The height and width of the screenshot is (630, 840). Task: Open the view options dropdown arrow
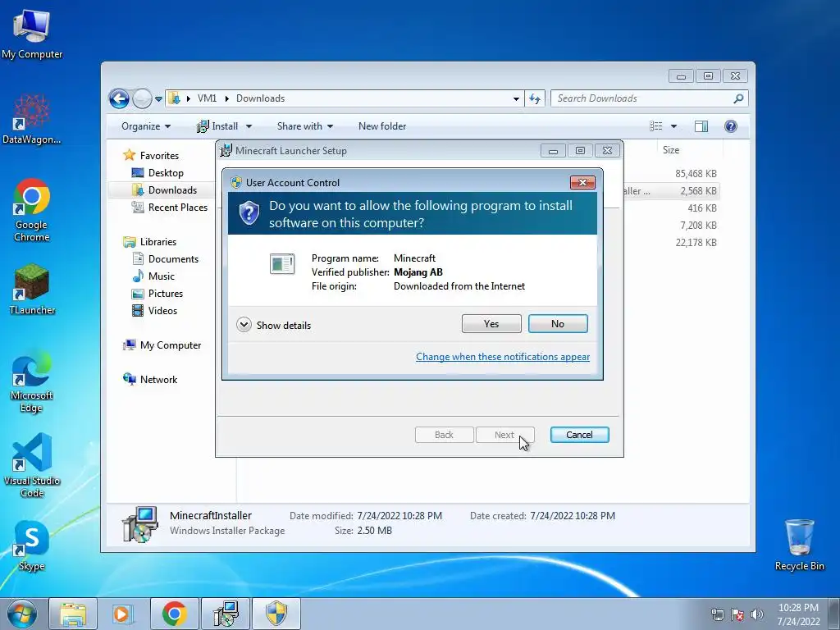[x=674, y=126]
